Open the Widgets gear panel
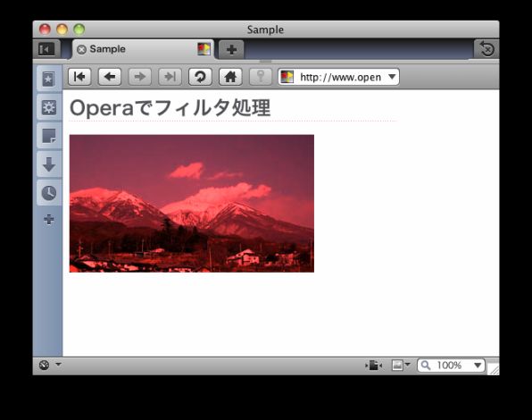This screenshot has width=532, height=420. pos(49,107)
